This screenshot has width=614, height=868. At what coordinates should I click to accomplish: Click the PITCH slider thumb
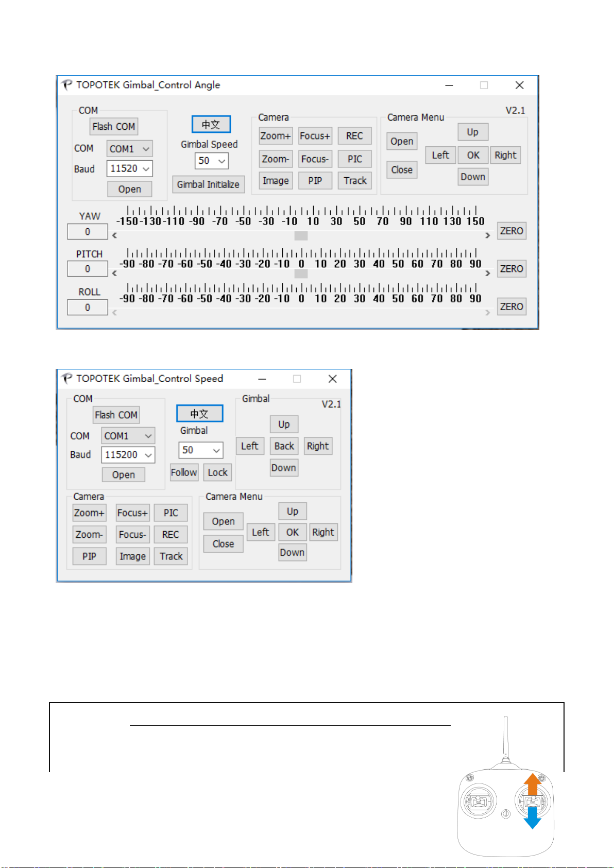tap(301, 274)
